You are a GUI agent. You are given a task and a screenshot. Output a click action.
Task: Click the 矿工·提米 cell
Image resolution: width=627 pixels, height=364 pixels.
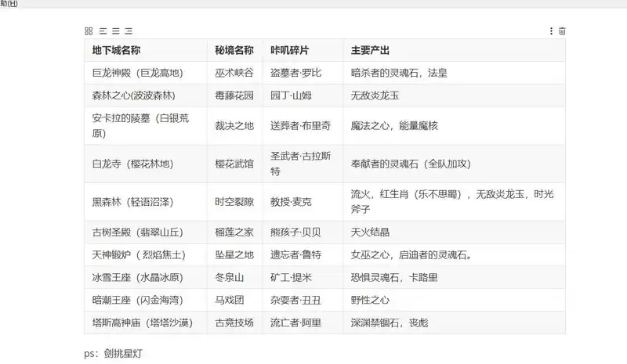303,277
